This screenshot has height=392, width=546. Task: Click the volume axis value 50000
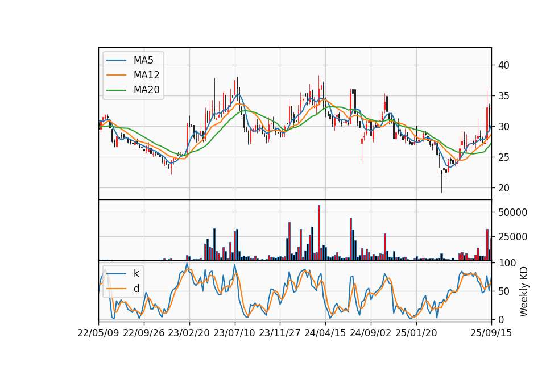[x=513, y=212]
